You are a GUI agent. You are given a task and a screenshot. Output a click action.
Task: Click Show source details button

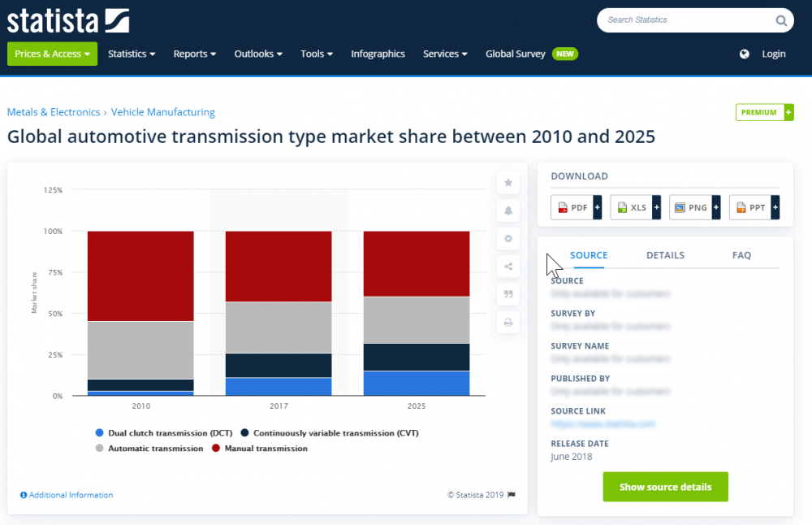pos(665,487)
